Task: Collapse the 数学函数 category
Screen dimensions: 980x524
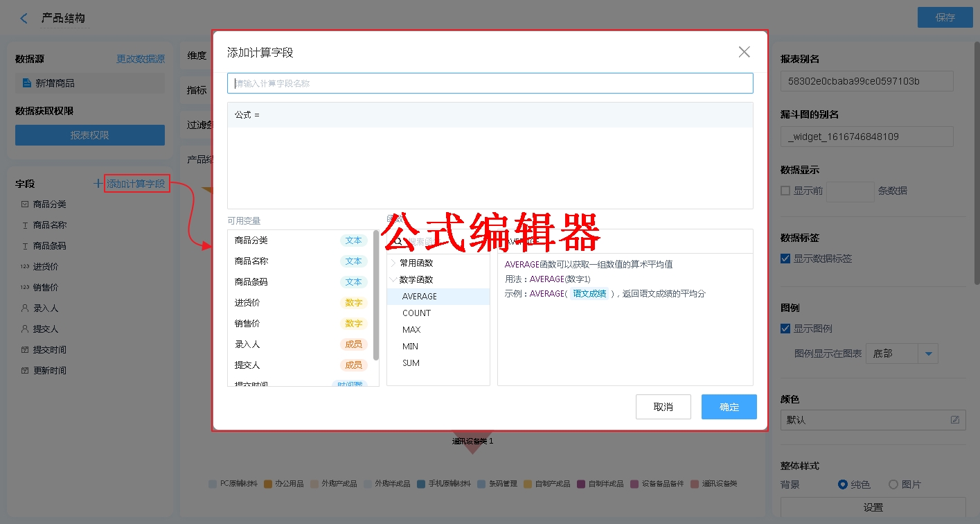Action: 394,280
